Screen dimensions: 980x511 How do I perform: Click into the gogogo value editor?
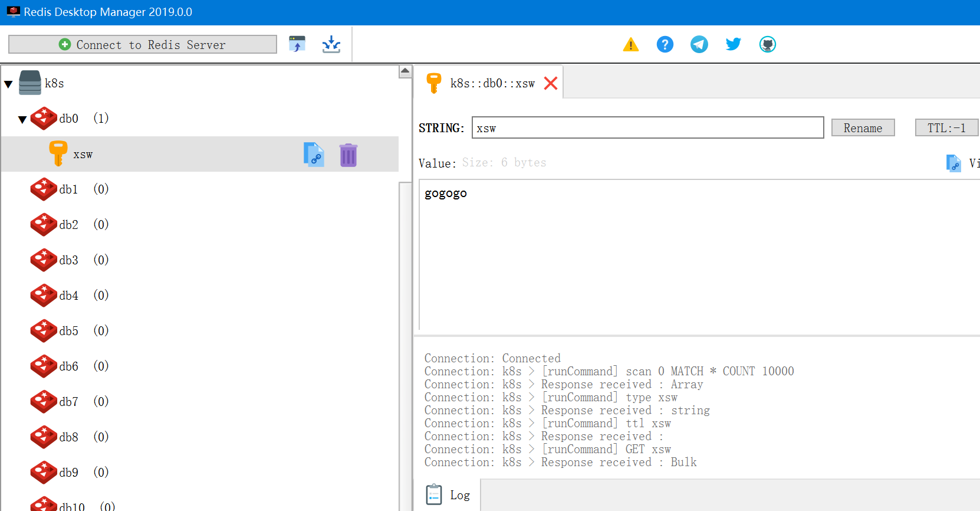[x=699, y=255]
